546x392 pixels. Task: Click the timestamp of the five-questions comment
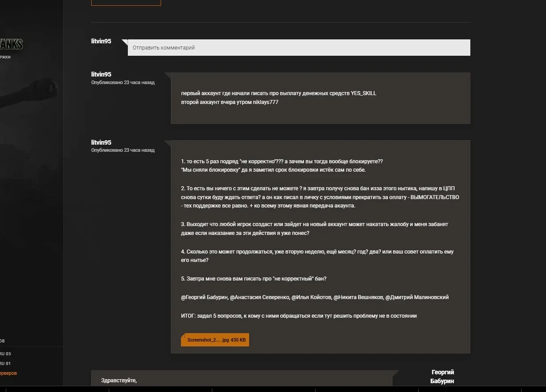[x=123, y=150]
